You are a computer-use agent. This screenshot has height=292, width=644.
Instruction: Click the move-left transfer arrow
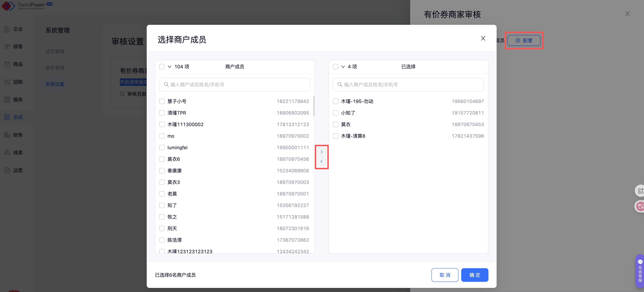(321, 161)
